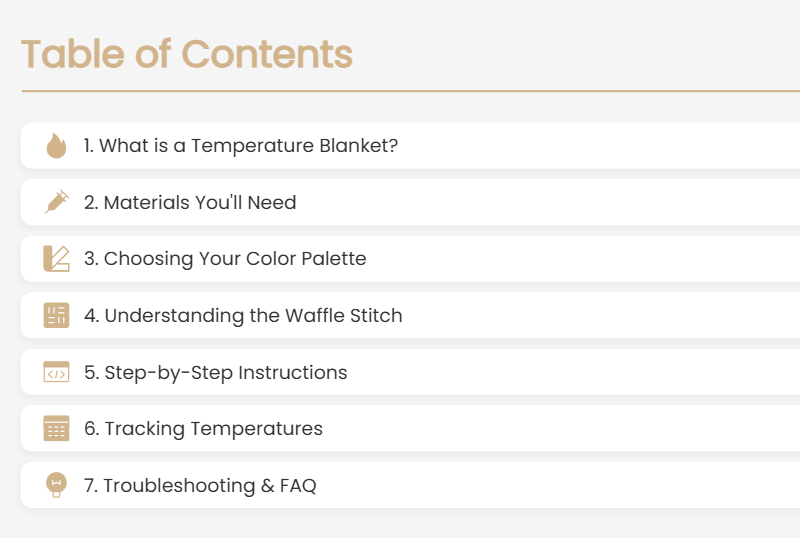
Task: Click blank area of the Waffle Stitch card
Action: (602, 315)
